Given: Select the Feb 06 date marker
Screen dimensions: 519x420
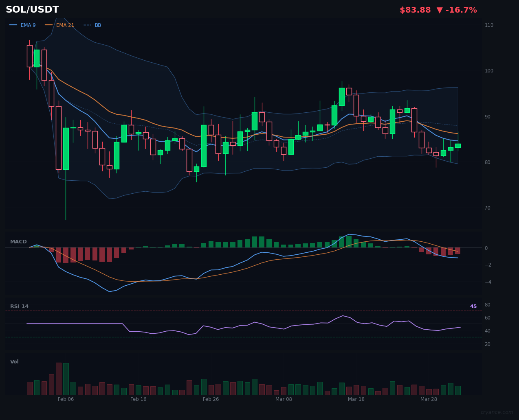Looking at the screenshot, I should [66, 399].
